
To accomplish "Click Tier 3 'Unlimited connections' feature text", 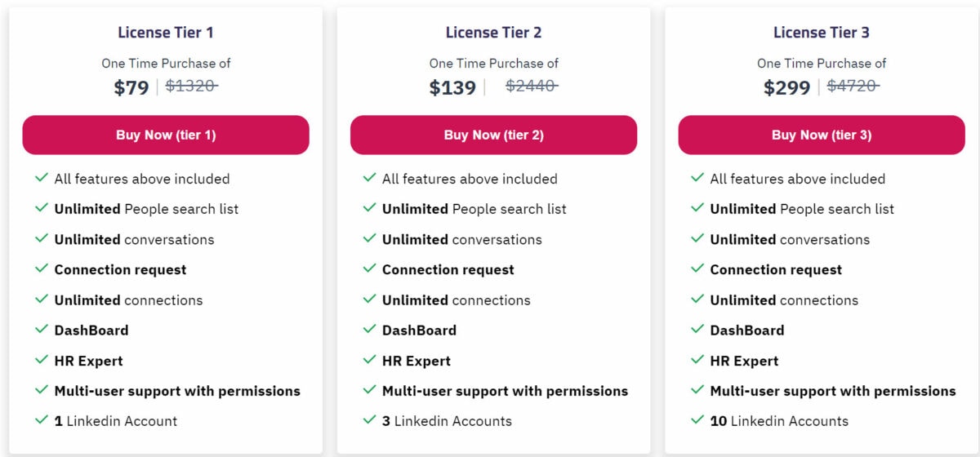I will pos(784,299).
